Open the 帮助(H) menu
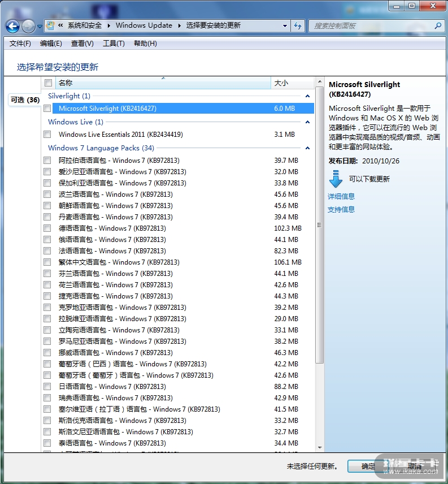 [145, 44]
